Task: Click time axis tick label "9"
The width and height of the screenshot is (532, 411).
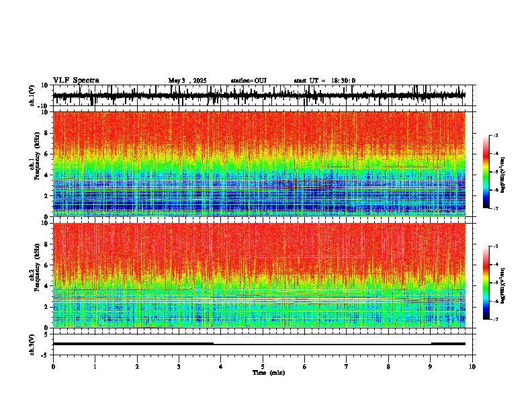Action: coord(430,367)
